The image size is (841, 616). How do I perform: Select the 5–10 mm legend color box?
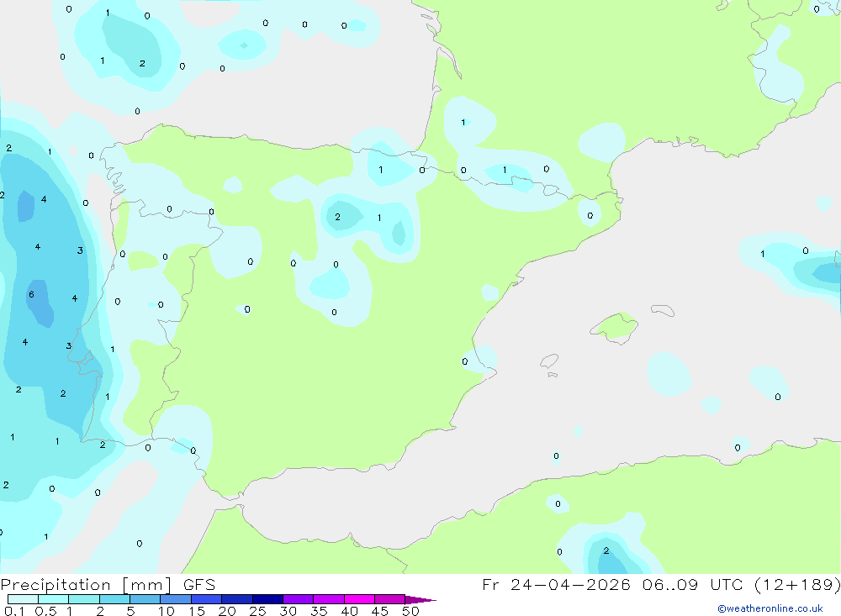[x=145, y=599]
